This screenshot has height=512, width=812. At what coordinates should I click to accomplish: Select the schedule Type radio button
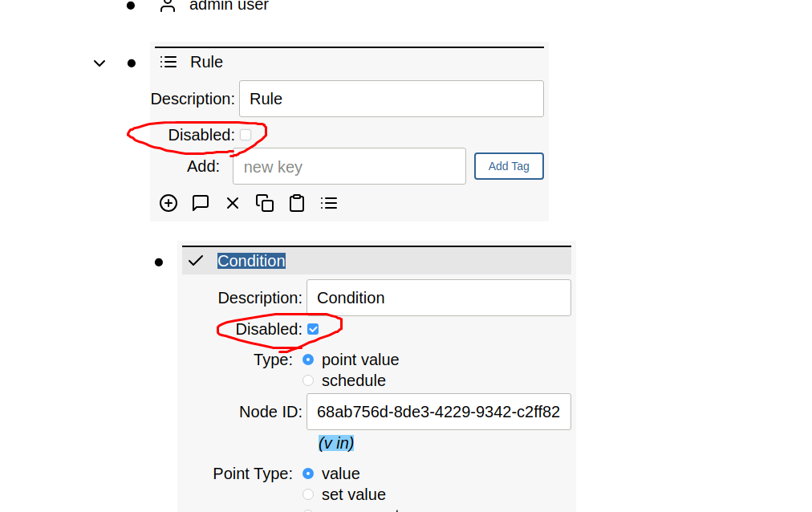point(308,380)
